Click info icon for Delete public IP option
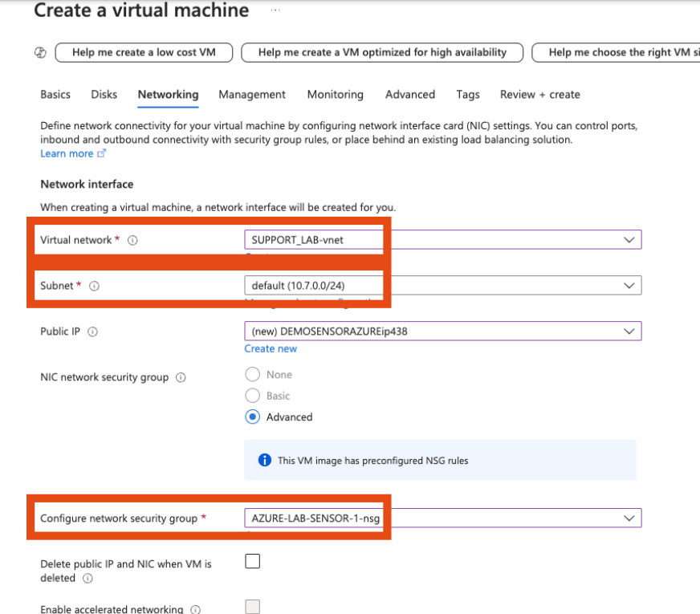This screenshot has width=700, height=614. [88, 579]
